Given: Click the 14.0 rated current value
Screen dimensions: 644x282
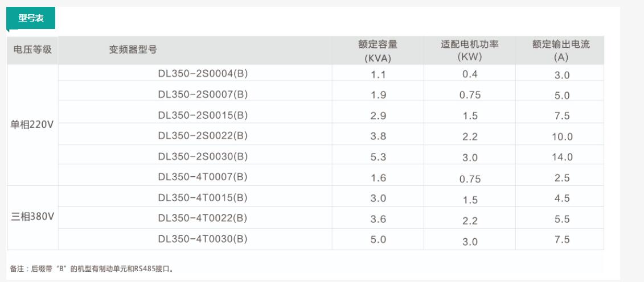Looking at the screenshot, I should pyautogui.click(x=562, y=157).
